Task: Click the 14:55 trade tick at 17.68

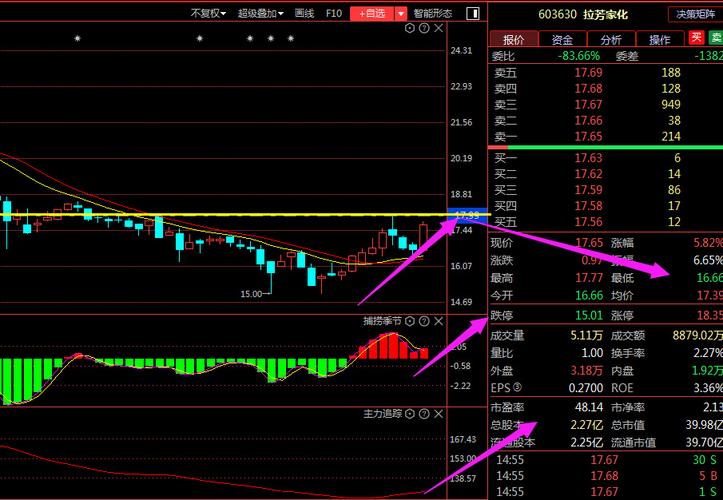Action: (604, 476)
